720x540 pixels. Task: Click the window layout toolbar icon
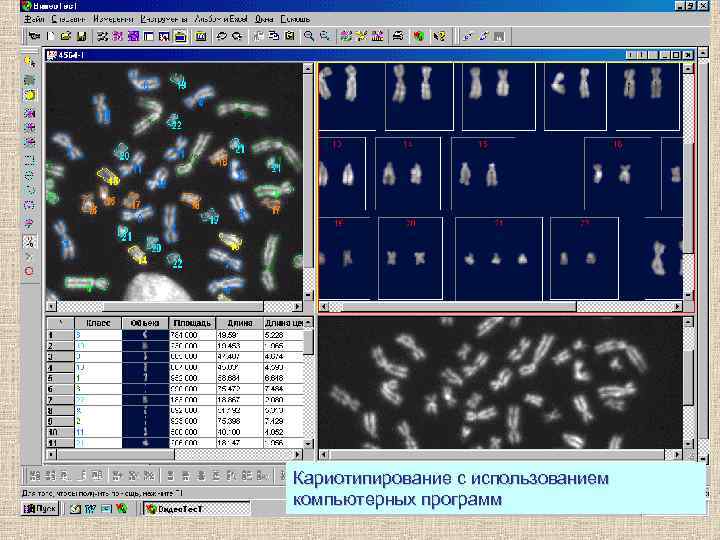[149, 36]
